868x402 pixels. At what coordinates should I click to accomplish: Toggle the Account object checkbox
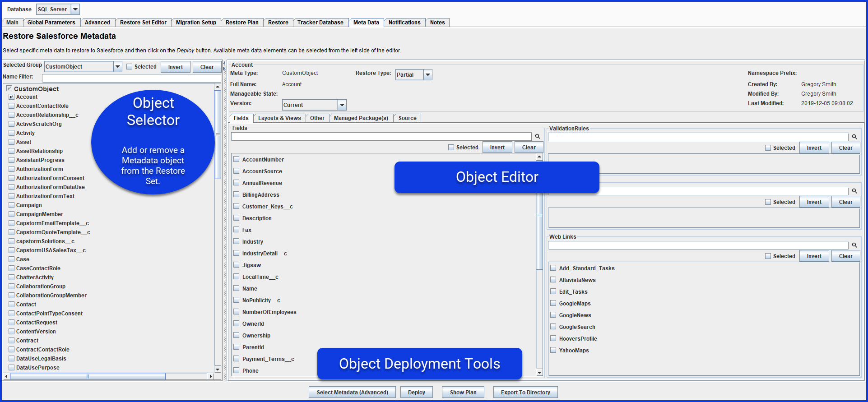(12, 97)
